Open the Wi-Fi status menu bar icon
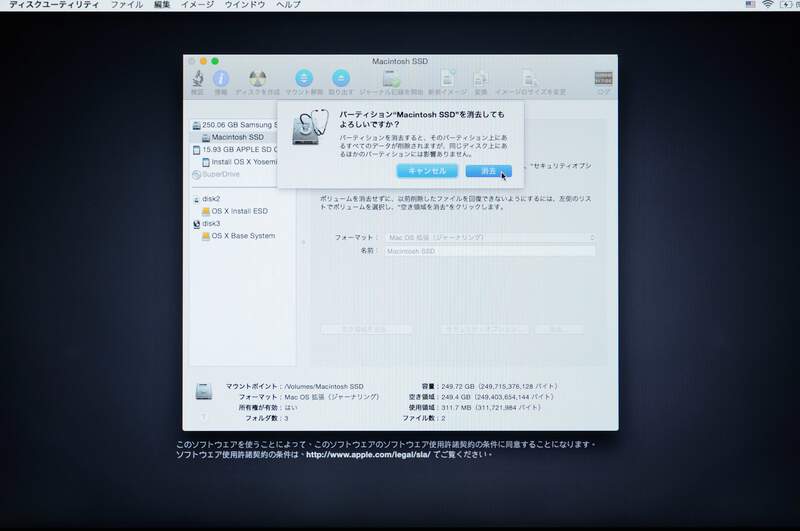800x531 pixels. (x=767, y=5)
